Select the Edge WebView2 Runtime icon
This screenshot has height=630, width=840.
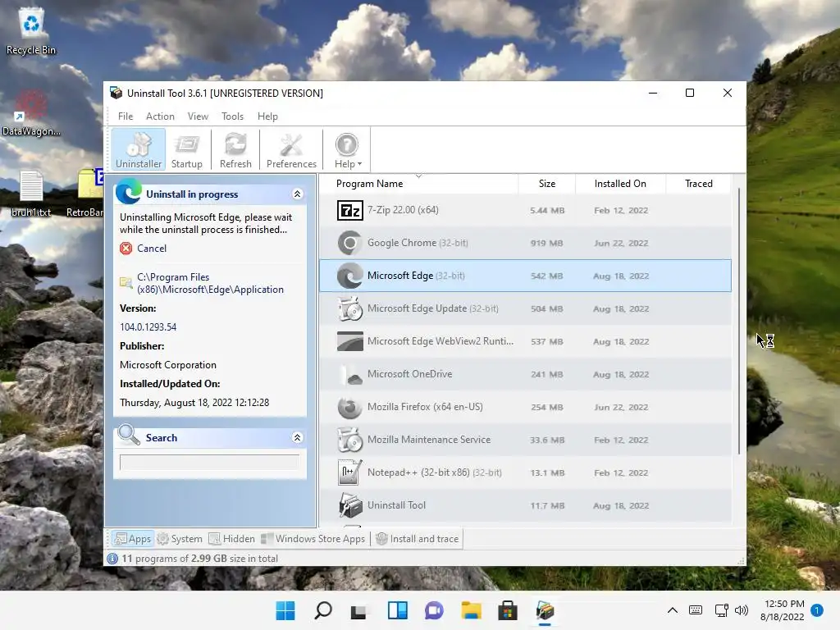(349, 341)
